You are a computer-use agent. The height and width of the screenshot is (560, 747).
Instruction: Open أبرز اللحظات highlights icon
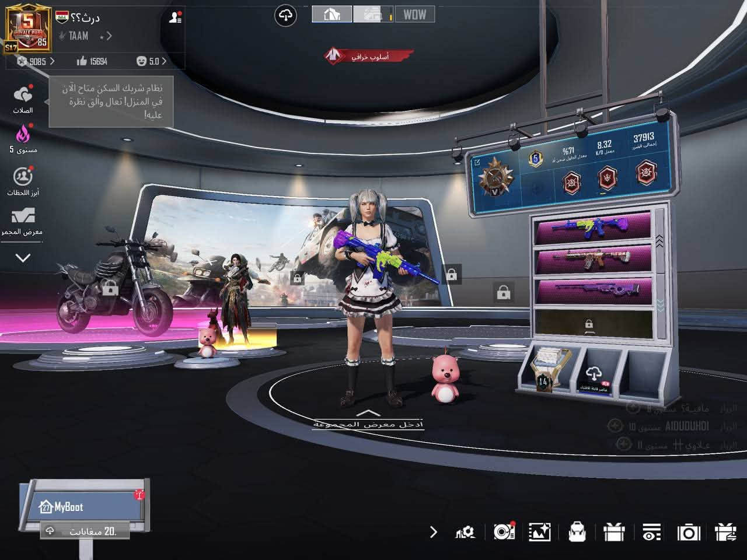23,181
